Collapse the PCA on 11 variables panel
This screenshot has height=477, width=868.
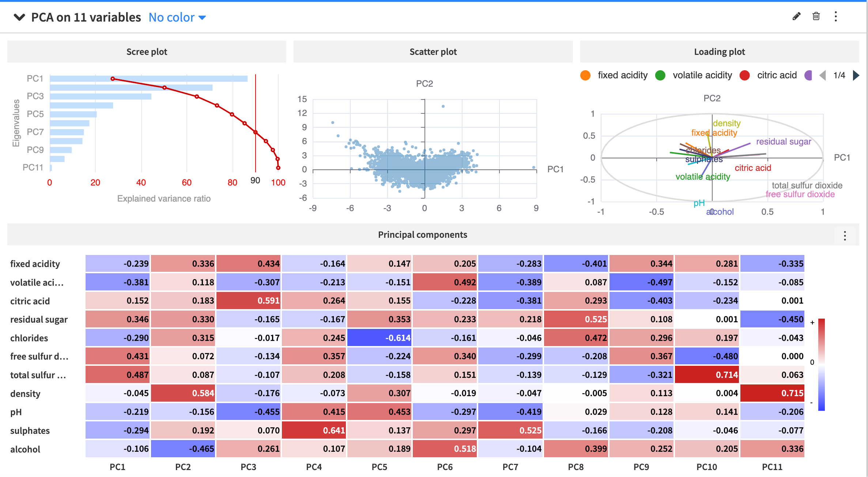19,17
